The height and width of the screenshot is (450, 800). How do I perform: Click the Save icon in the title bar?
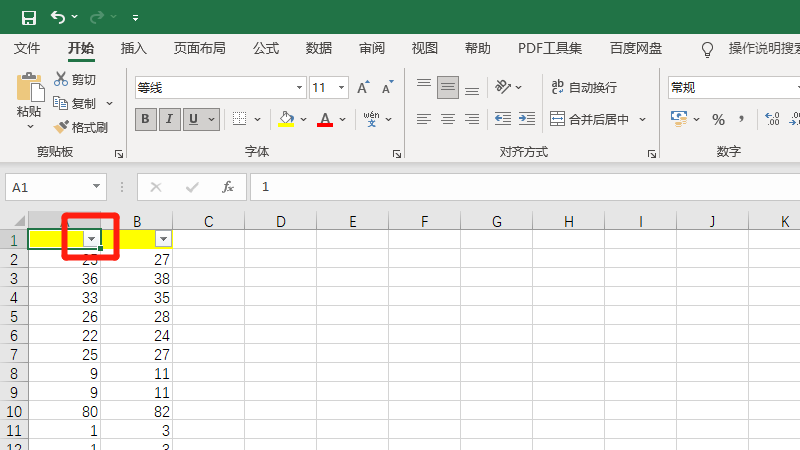(x=28, y=17)
